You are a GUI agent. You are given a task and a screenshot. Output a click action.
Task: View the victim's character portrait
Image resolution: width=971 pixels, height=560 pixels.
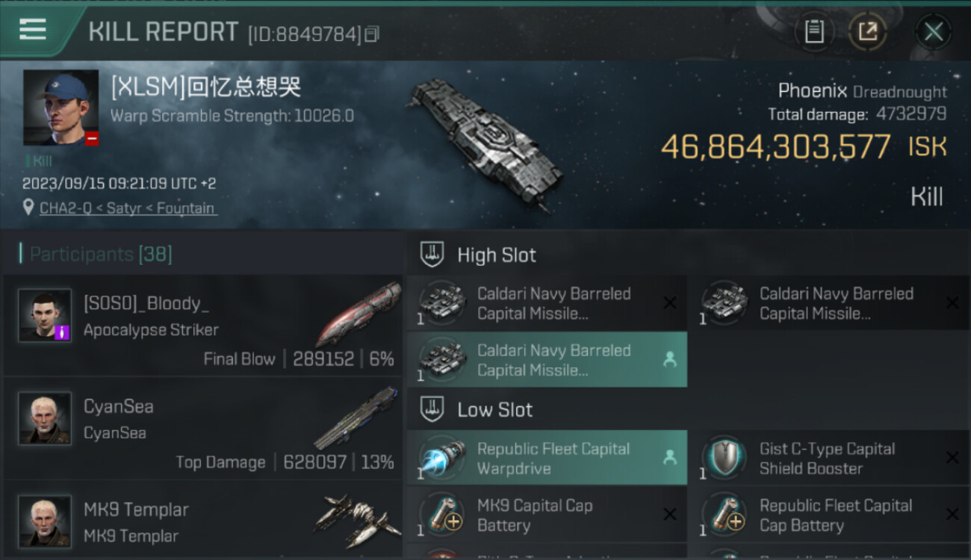coord(61,108)
